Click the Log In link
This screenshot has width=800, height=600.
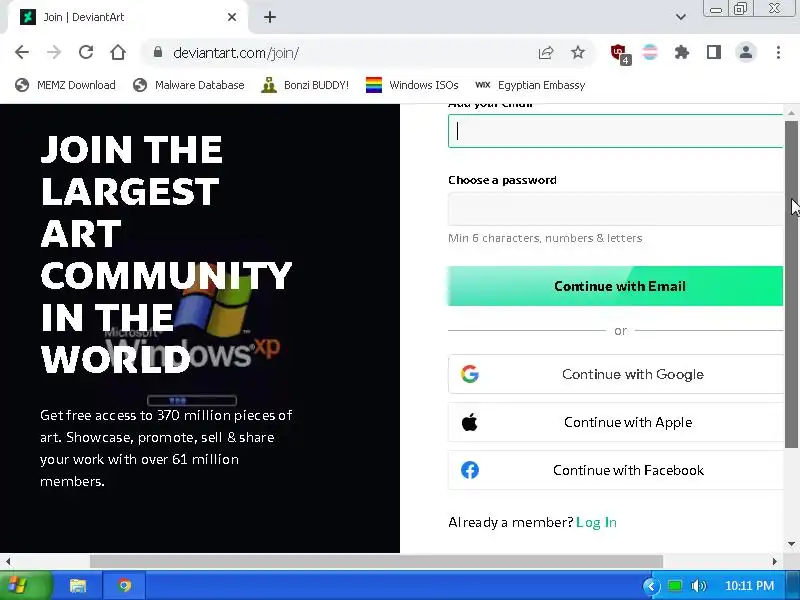tap(596, 522)
